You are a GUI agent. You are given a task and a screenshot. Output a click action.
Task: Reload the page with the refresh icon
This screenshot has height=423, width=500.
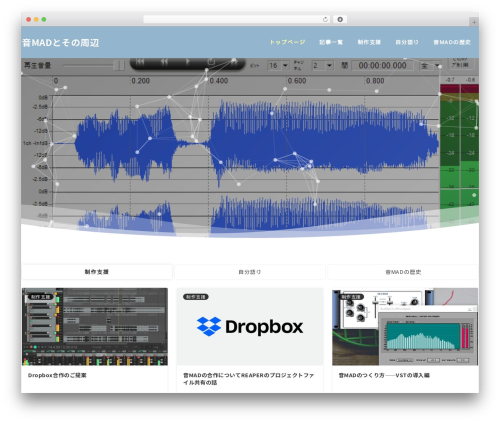click(325, 20)
